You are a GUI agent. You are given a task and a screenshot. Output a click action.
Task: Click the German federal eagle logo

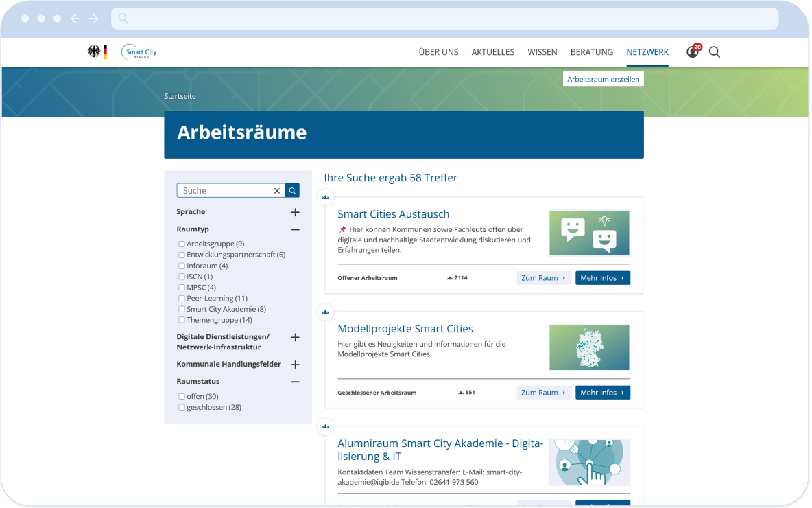click(x=94, y=52)
